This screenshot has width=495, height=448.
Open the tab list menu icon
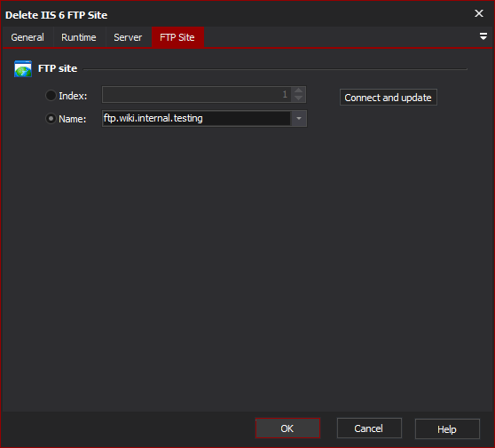tap(483, 36)
